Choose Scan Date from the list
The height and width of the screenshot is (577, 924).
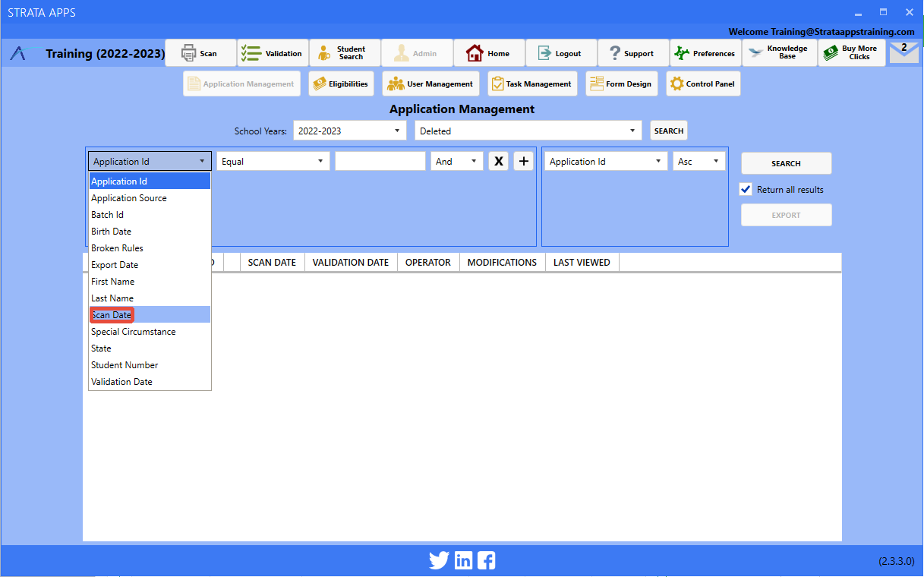(x=150, y=315)
